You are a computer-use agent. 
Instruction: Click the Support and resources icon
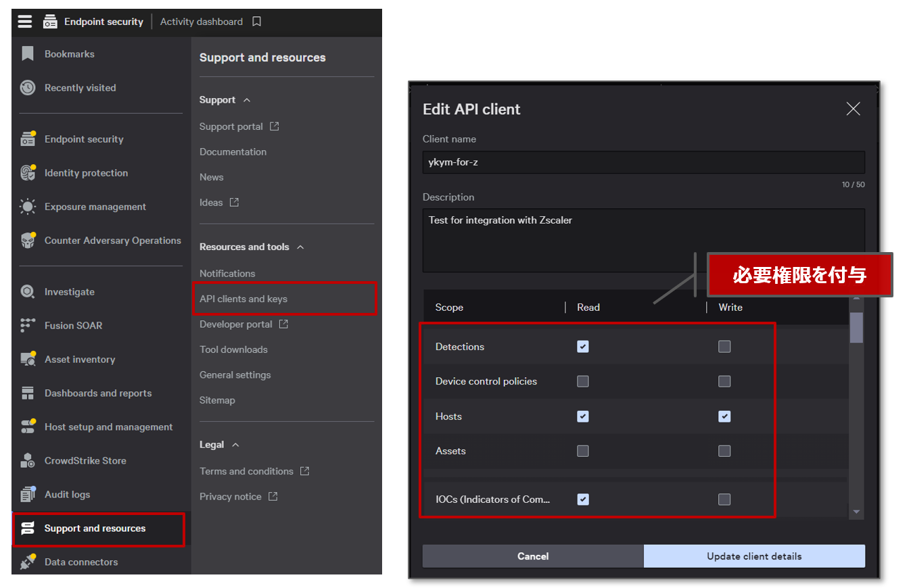28,529
